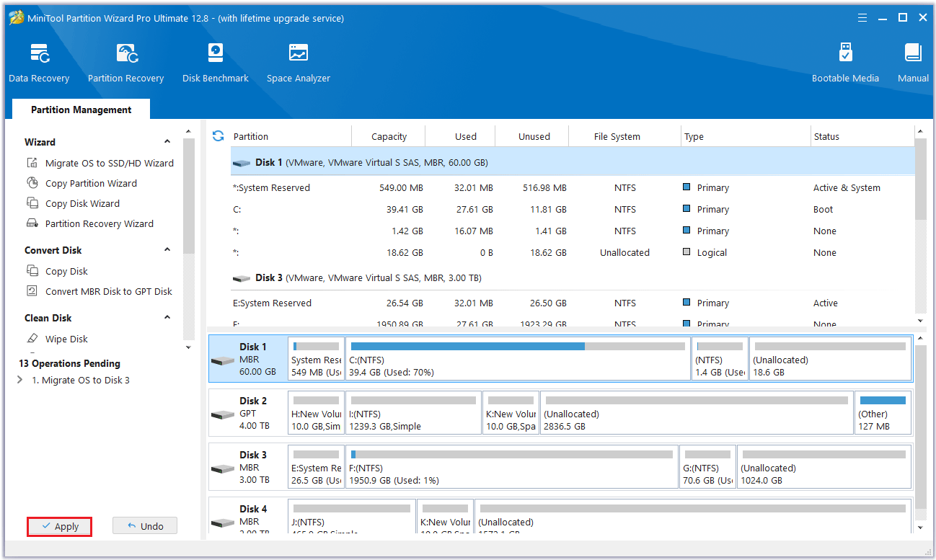
Task: Expand the Migrate OS to Disk 3 operation
Action: [x=19, y=380]
